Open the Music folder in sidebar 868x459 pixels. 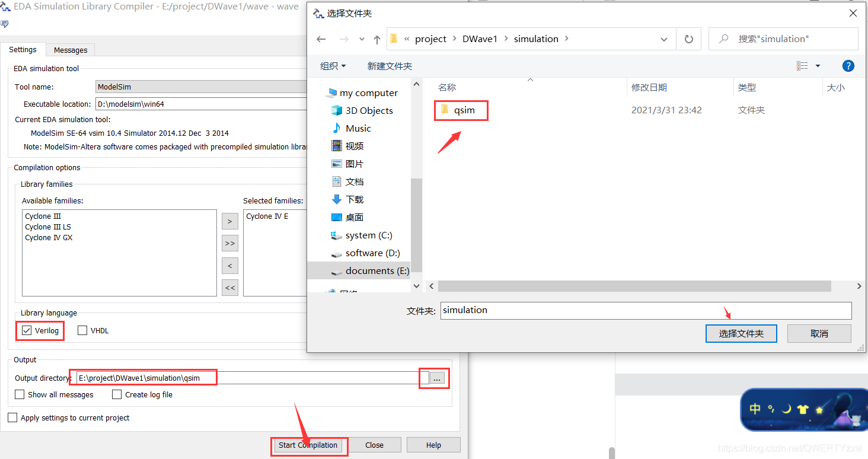coord(352,129)
